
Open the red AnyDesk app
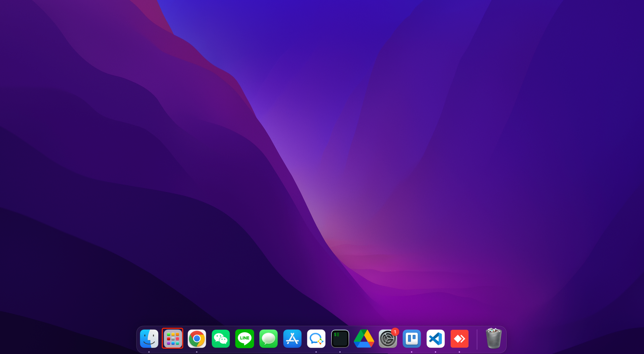[459, 339]
